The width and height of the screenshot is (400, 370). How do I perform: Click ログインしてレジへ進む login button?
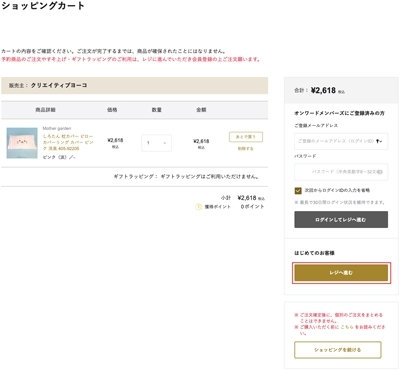(341, 220)
